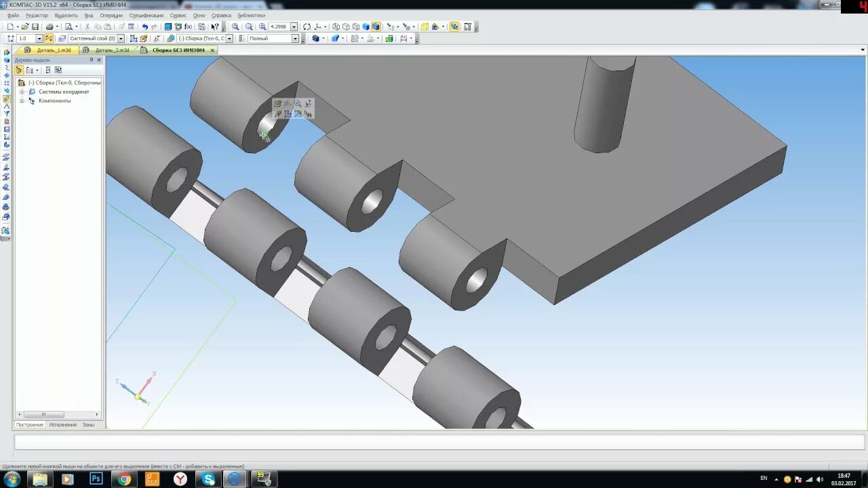Click the mates (Сопряжения) icon in left toolbar
This screenshot has height=488, width=868.
tap(6, 99)
